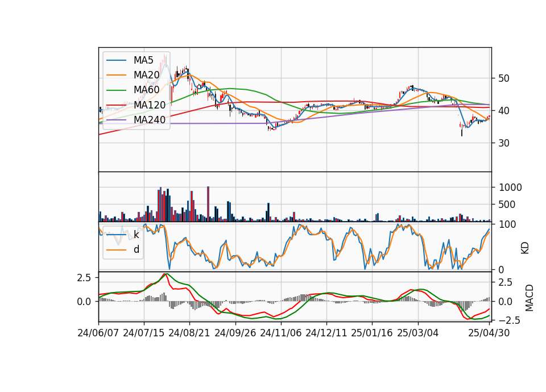Click the MA60 legend label

coord(146,90)
